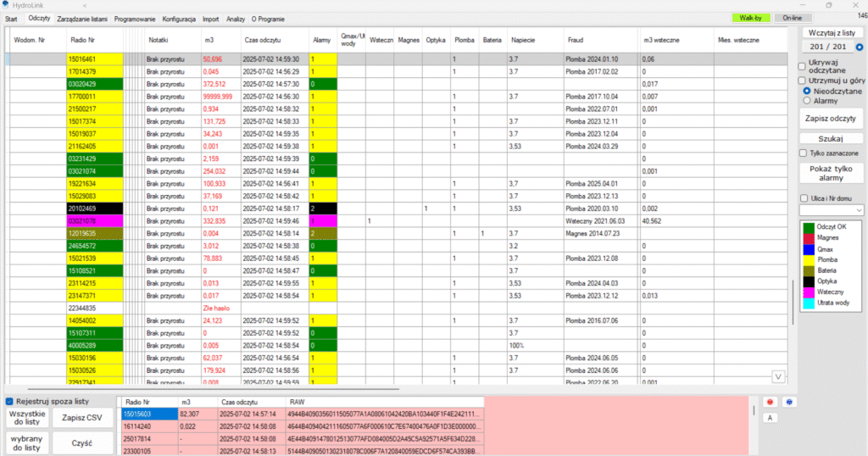
Task: Click the red icon beside the RAW panel
Action: (x=771, y=402)
